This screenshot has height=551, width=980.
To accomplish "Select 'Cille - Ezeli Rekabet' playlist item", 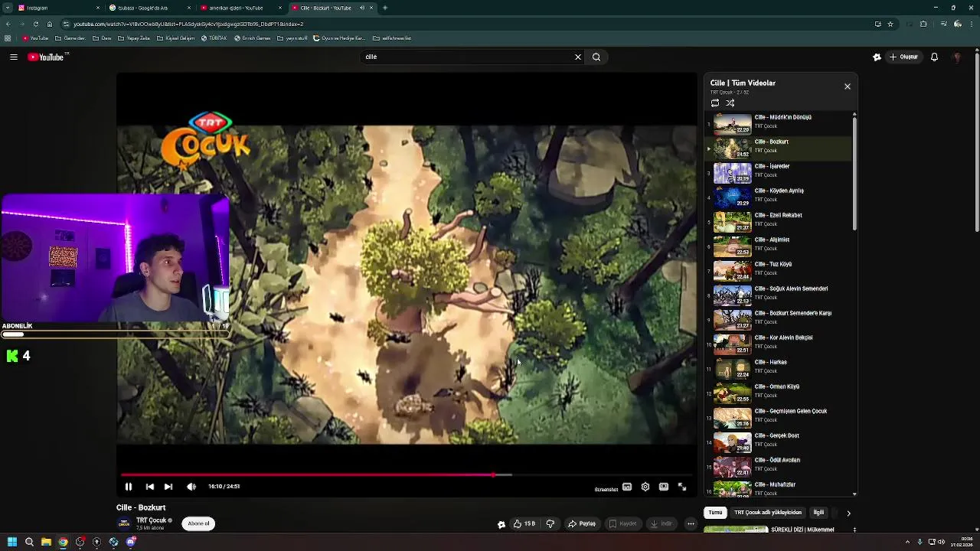I will pos(779,221).
